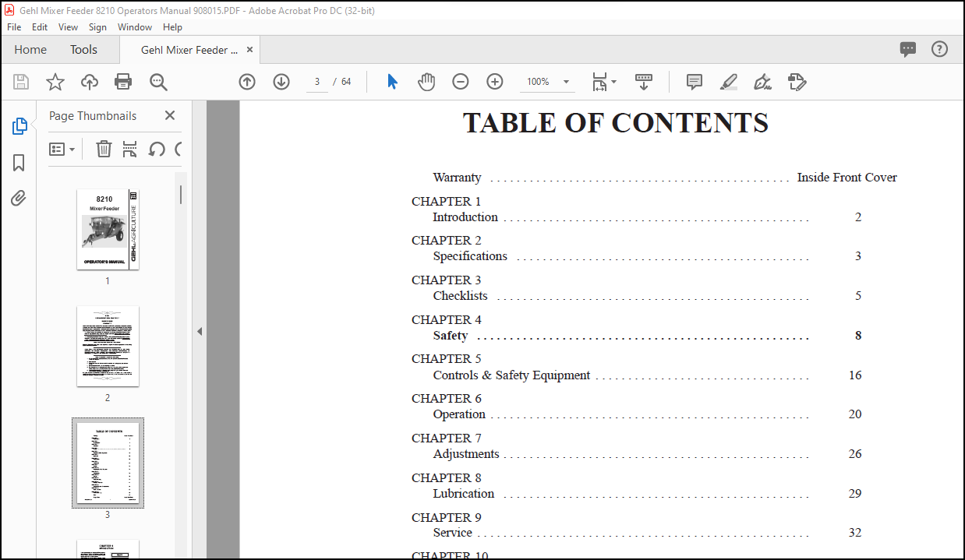Click the CHAPTER 5 heading
This screenshot has height=560, width=965.
447,359
